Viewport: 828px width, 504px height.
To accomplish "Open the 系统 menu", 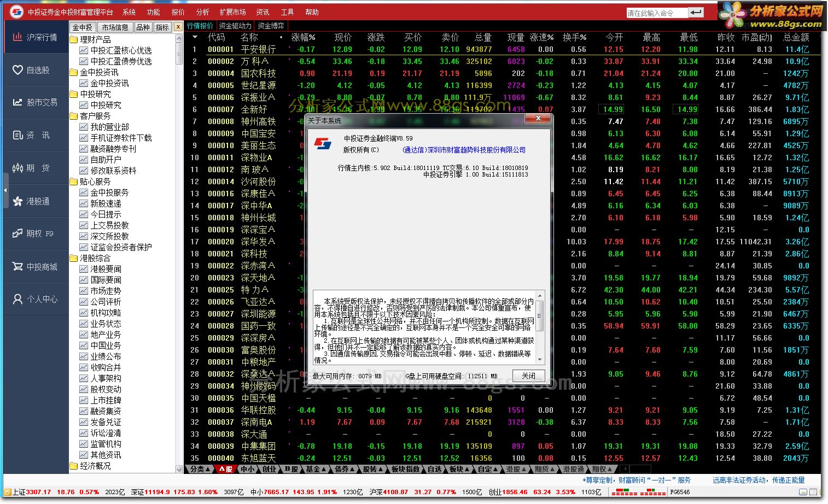I will 129,12.
